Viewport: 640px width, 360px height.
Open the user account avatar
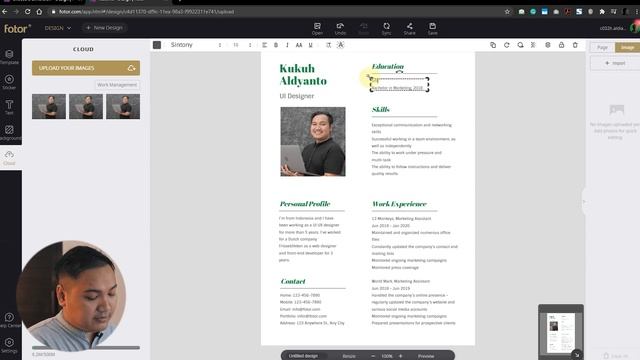pyautogui.click(x=634, y=28)
